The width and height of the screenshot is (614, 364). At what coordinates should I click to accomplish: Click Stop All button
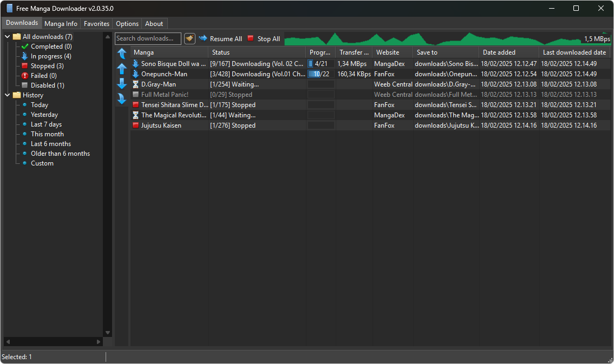click(x=264, y=38)
